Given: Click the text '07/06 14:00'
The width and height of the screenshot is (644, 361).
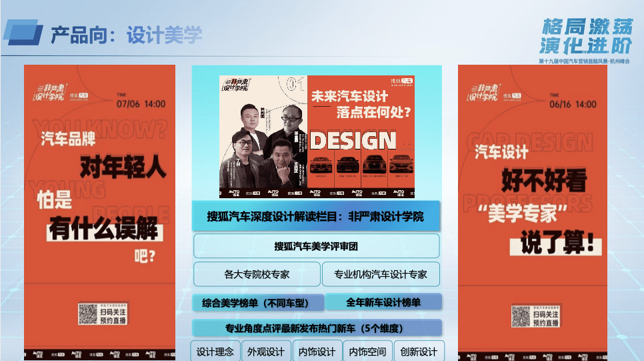Looking at the screenshot, I should coord(141,103).
